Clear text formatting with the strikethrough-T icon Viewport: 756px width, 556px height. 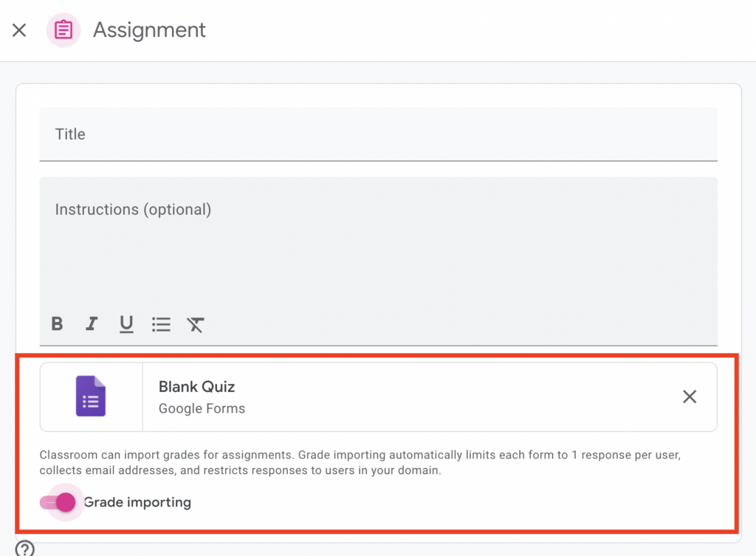point(196,324)
